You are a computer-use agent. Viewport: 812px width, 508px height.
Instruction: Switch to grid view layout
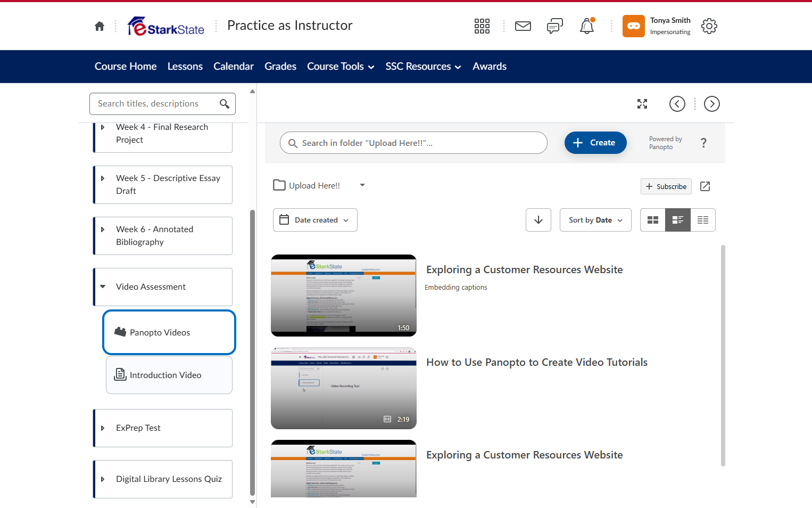click(653, 220)
